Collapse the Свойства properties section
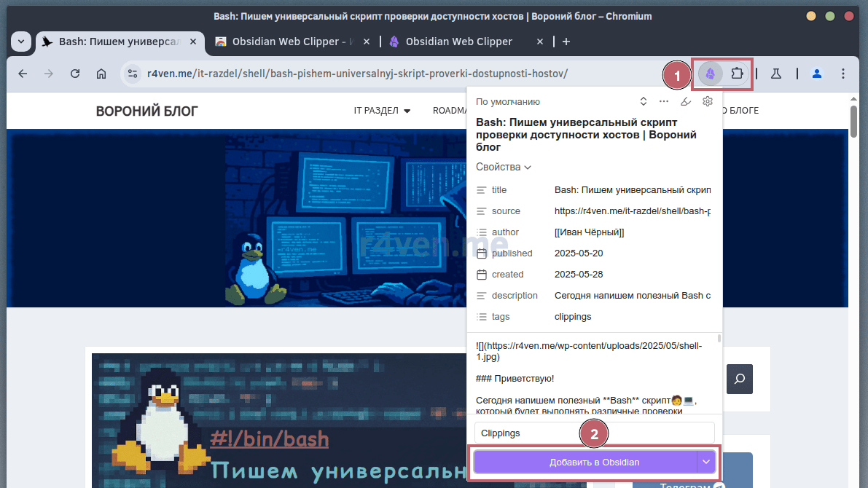This screenshot has width=868, height=488. point(503,167)
